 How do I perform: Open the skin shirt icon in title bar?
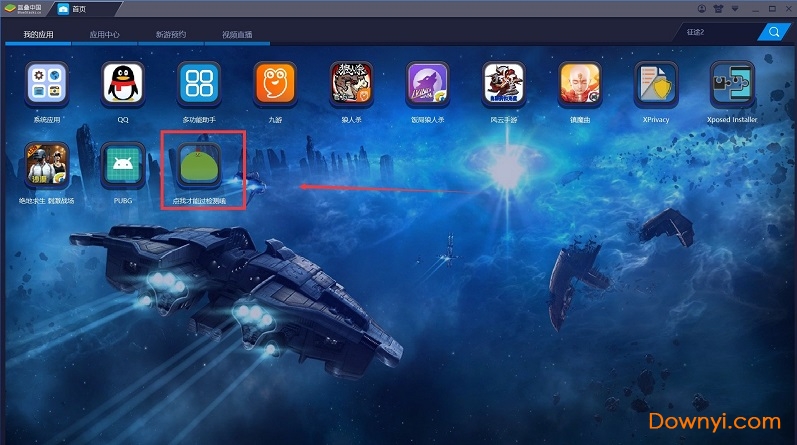[718, 8]
